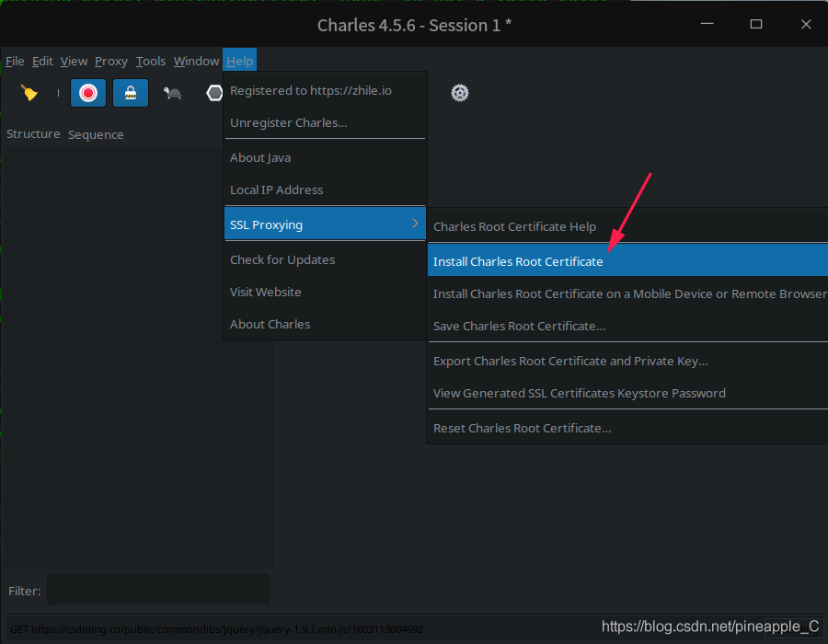Open the File menu
828x644 pixels.
tap(15, 61)
